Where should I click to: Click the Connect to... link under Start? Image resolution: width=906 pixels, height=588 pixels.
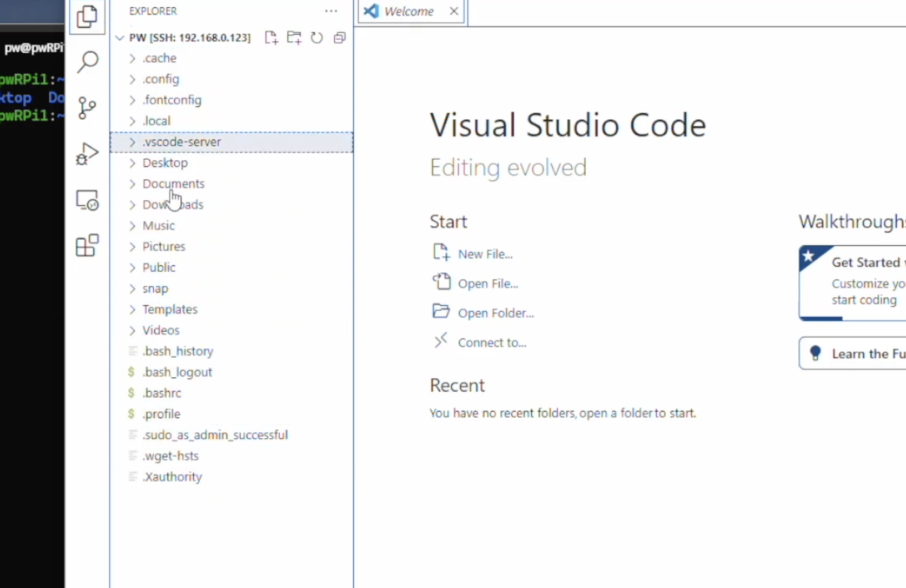pyautogui.click(x=492, y=343)
